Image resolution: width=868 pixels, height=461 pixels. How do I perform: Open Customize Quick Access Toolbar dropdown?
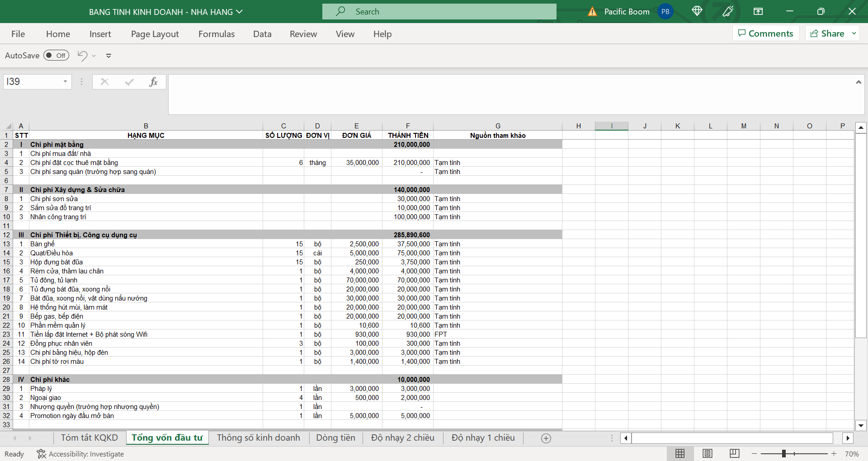[108, 56]
